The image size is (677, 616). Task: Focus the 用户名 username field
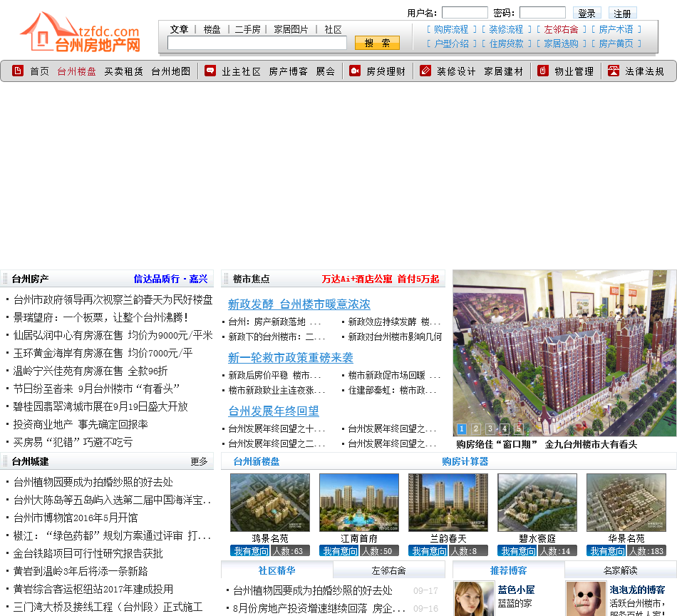point(465,13)
